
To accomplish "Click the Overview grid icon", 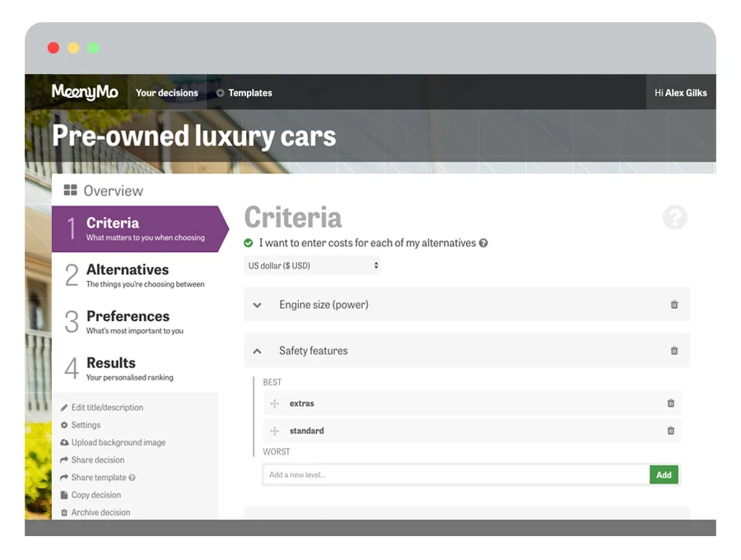I will (71, 190).
